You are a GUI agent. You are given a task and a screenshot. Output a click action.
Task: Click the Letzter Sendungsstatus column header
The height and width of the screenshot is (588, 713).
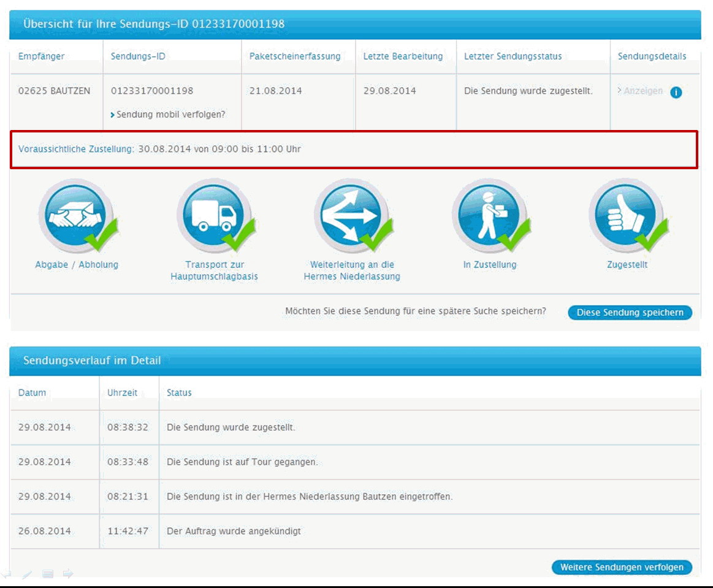[x=513, y=56]
